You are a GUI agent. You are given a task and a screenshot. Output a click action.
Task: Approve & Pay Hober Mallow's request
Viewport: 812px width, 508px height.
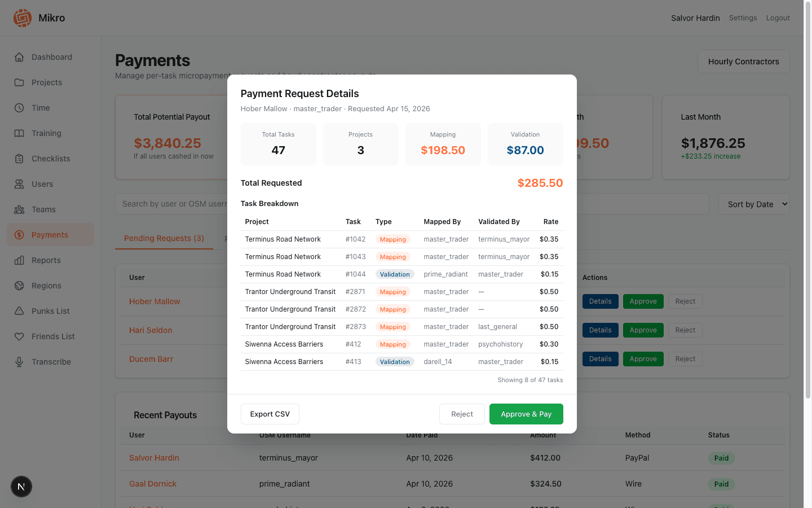point(526,414)
